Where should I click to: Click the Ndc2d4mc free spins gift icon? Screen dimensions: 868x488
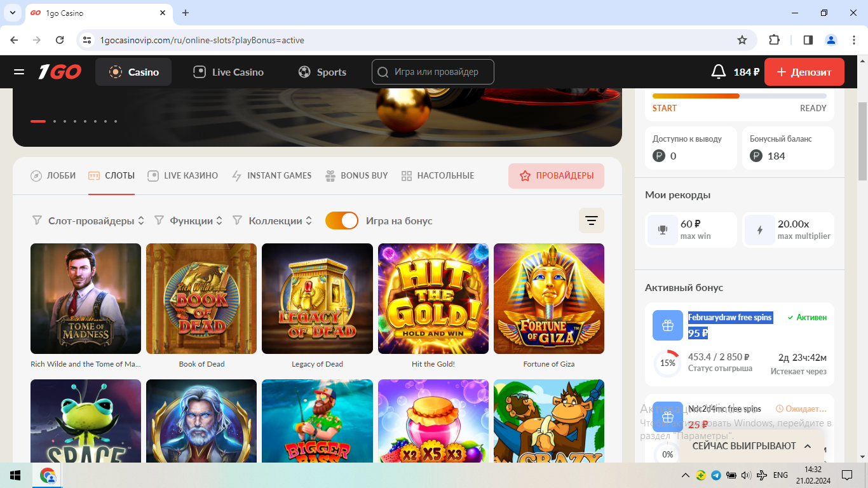667,417
